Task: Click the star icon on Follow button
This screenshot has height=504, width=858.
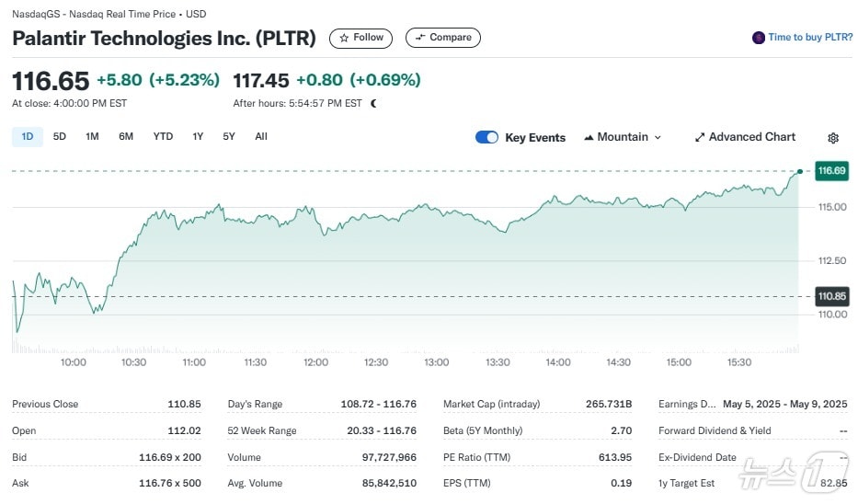Action: pos(344,38)
